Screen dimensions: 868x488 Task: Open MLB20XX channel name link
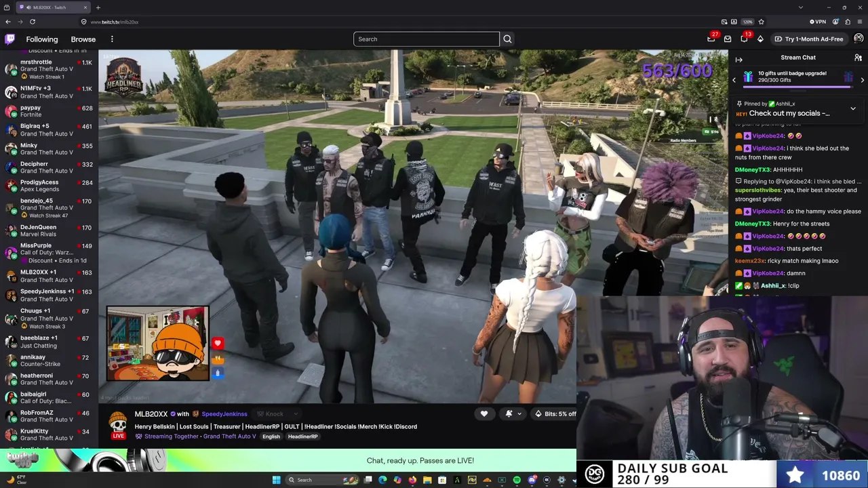click(x=151, y=413)
